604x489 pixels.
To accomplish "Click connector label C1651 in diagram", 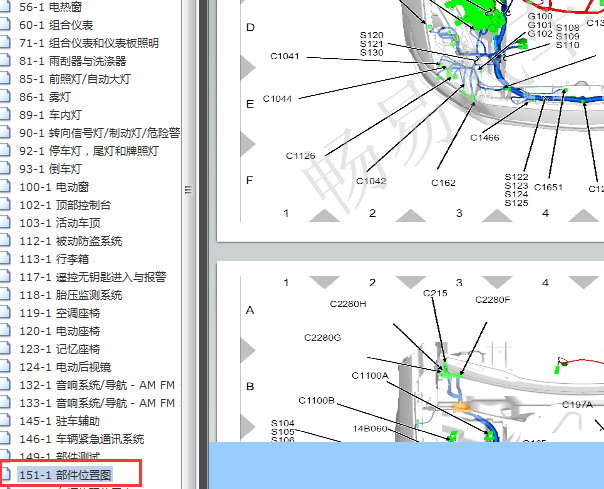I will 548,187.
